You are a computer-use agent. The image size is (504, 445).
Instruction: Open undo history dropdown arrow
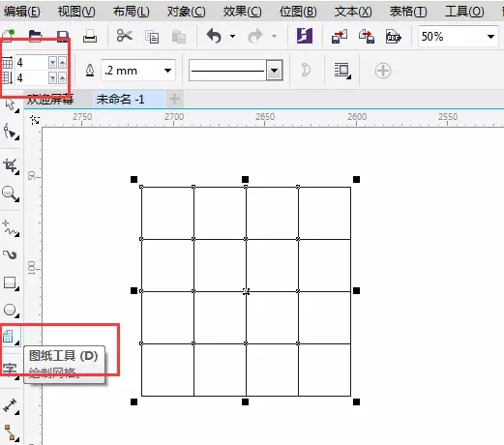[x=232, y=36]
